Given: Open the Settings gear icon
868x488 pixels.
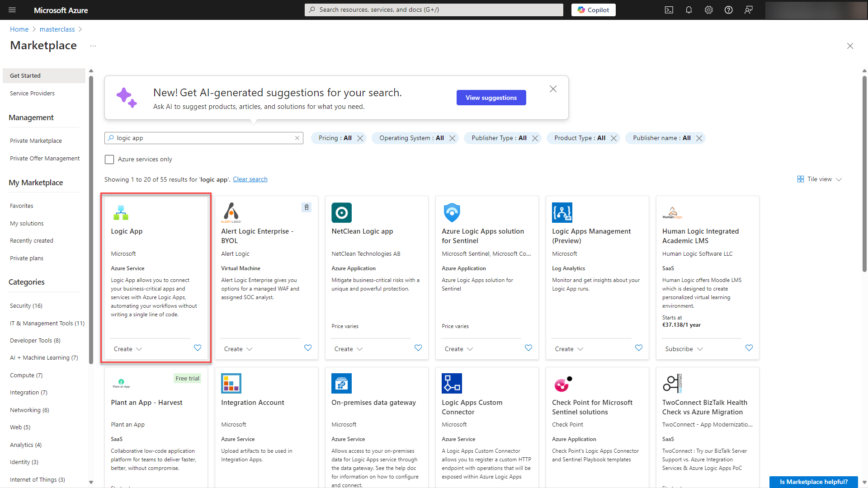Looking at the screenshot, I should point(708,9).
